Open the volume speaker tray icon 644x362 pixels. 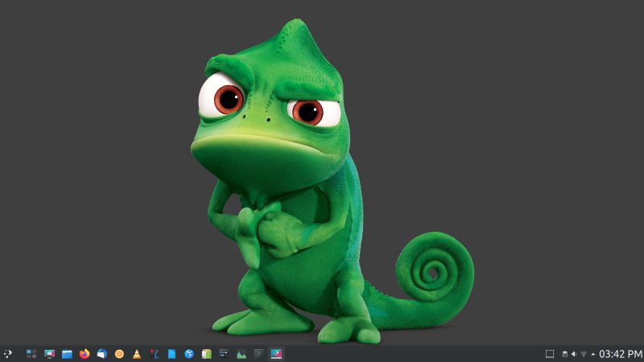(574, 354)
